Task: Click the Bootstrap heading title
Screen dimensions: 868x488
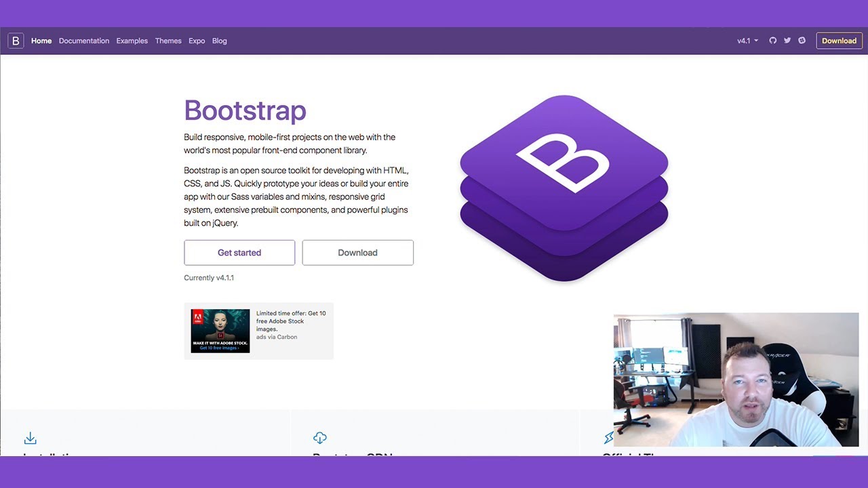Action: pyautogui.click(x=245, y=110)
